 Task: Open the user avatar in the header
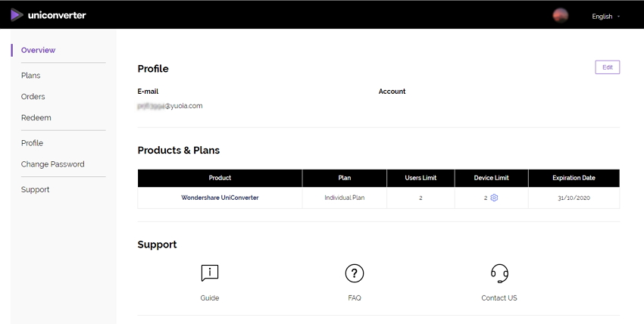tap(560, 16)
